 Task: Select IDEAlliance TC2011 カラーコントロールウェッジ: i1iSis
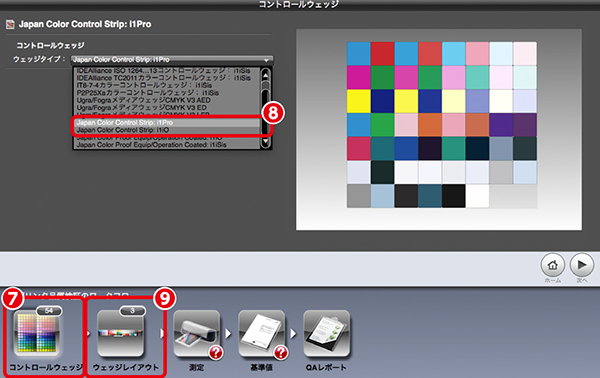click(163, 78)
